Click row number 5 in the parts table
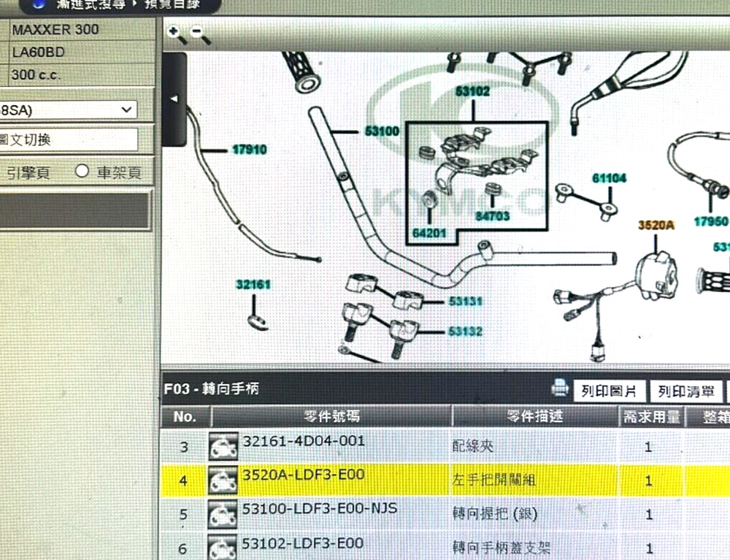 [183, 514]
